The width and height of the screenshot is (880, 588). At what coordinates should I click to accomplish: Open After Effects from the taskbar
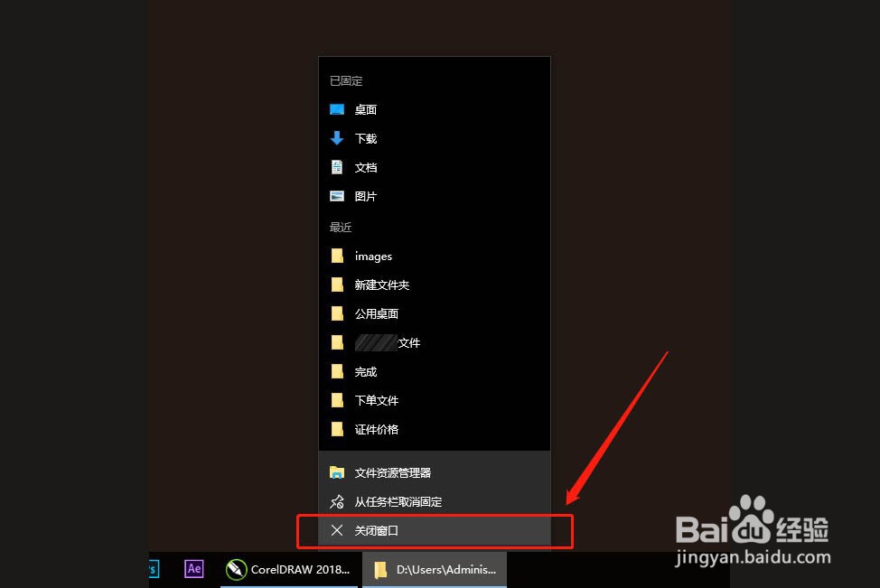(x=194, y=569)
